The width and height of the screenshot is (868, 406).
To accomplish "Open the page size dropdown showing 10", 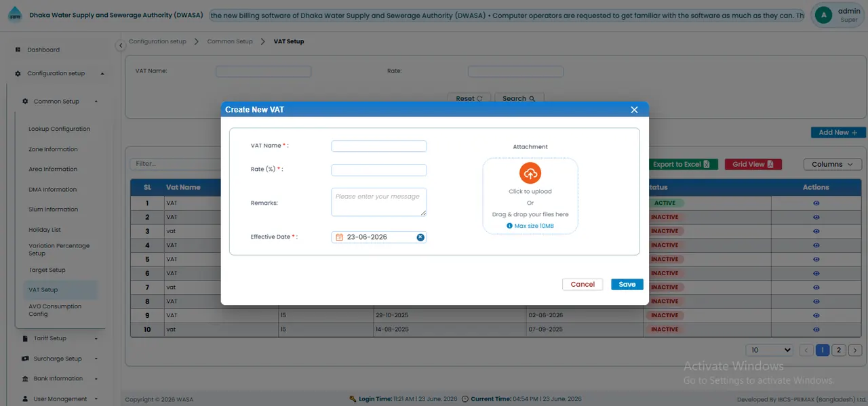I will click(769, 350).
